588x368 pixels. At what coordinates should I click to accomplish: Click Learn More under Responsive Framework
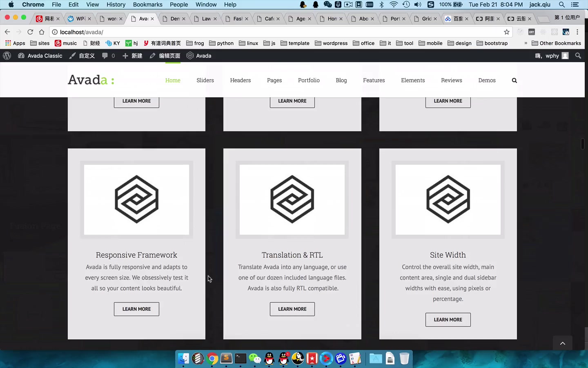[136, 309]
